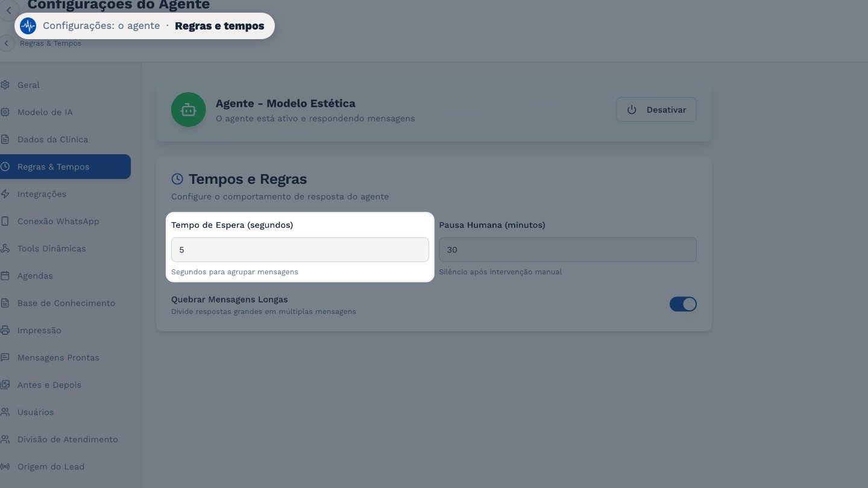Go back using the arrow beside the page title
868x488 pixels.
(8, 10)
